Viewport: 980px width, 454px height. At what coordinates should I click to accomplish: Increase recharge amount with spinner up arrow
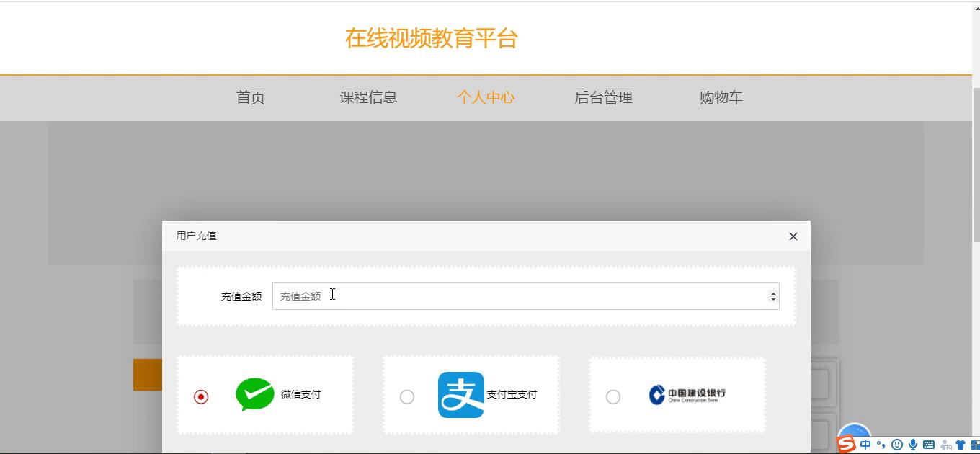[773, 293]
